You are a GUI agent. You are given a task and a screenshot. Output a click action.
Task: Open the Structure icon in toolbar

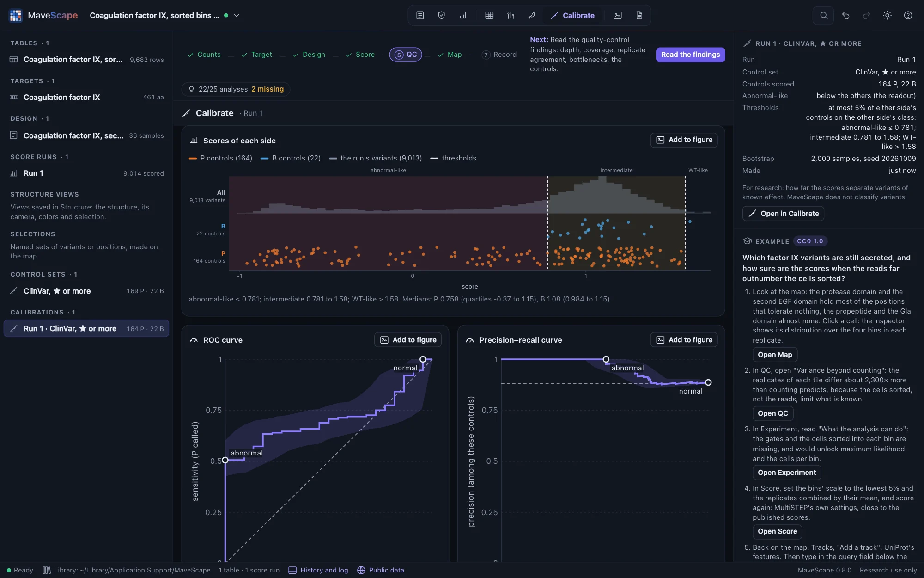coord(532,15)
